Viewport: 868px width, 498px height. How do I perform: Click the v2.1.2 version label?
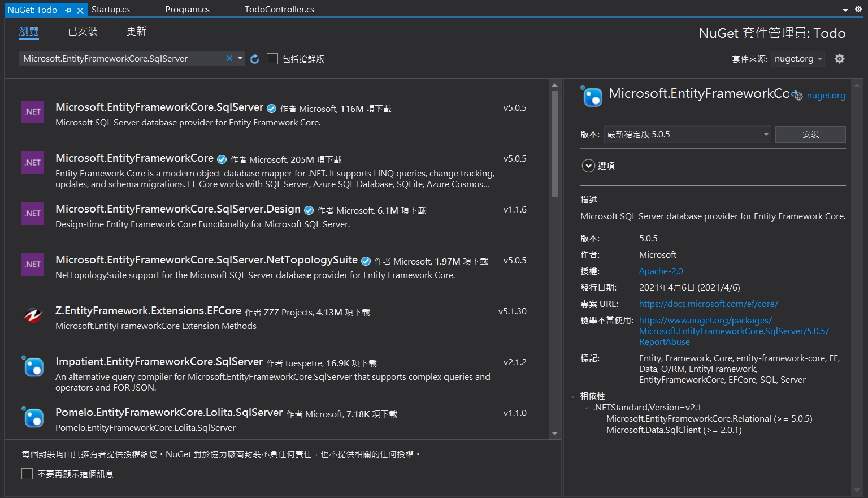click(x=515, y=362)
